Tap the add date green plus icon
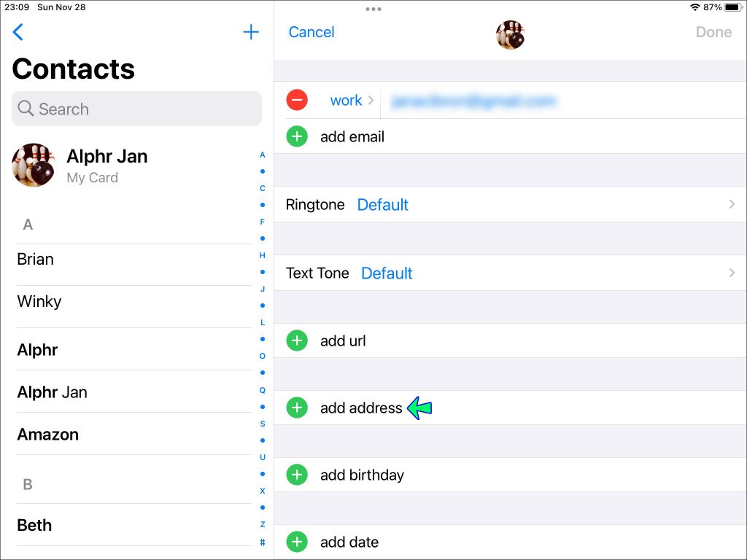Viewport: 747px width, 560px height. 297,542
